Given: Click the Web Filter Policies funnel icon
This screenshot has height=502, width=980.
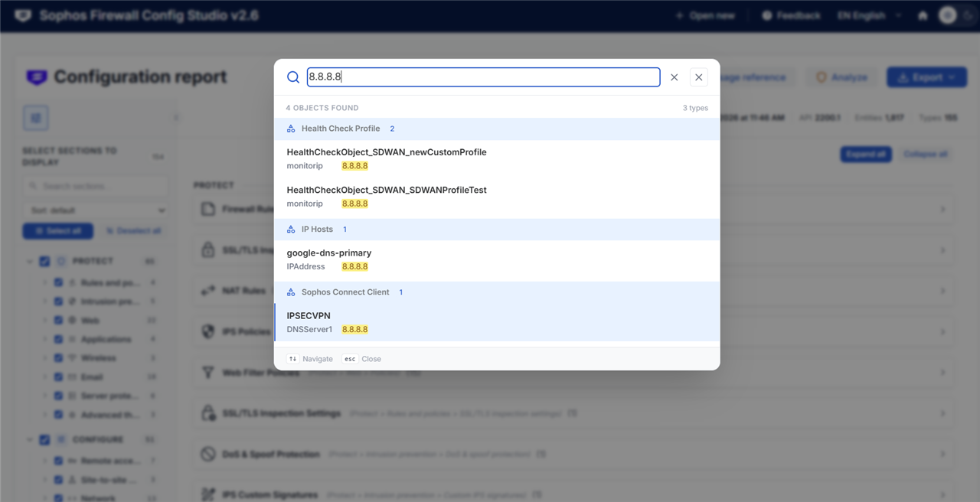Looking at the screenshot, I should coord(207,373).
